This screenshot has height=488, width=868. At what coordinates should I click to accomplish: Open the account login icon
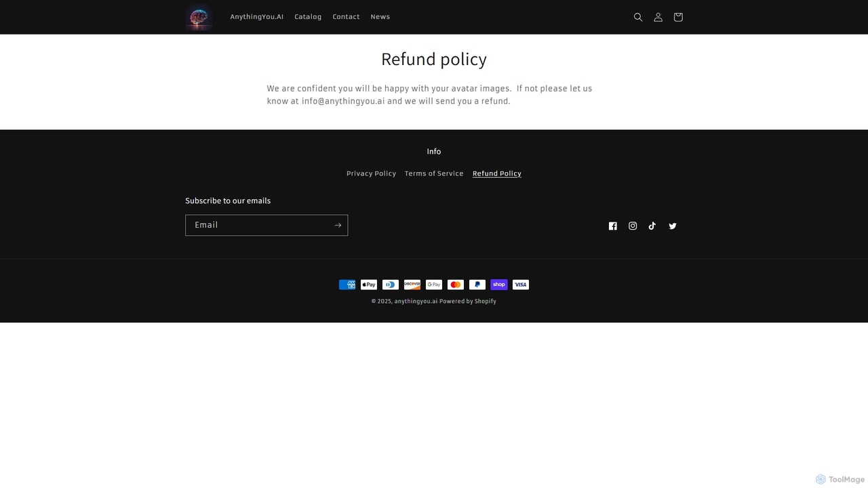[x=658, y=17]
